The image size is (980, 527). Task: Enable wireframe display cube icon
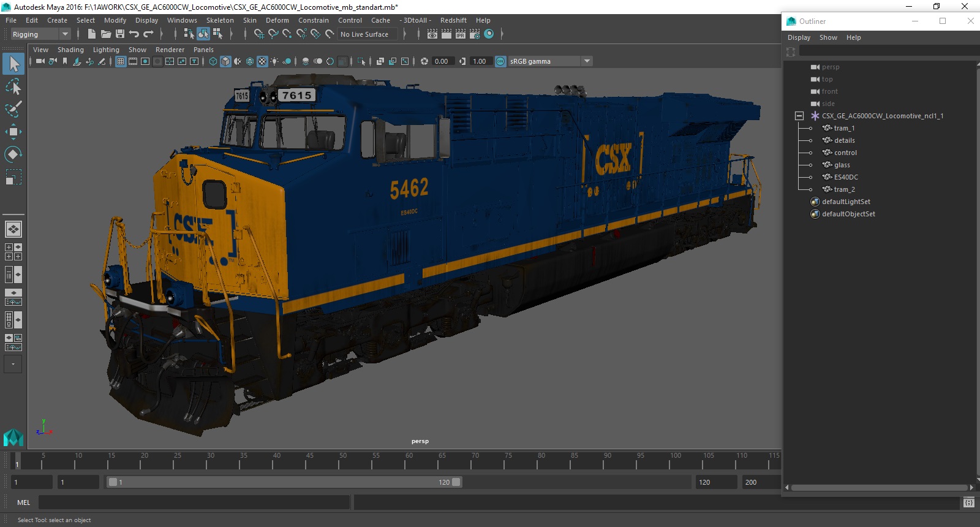click(x=213, y=61)
